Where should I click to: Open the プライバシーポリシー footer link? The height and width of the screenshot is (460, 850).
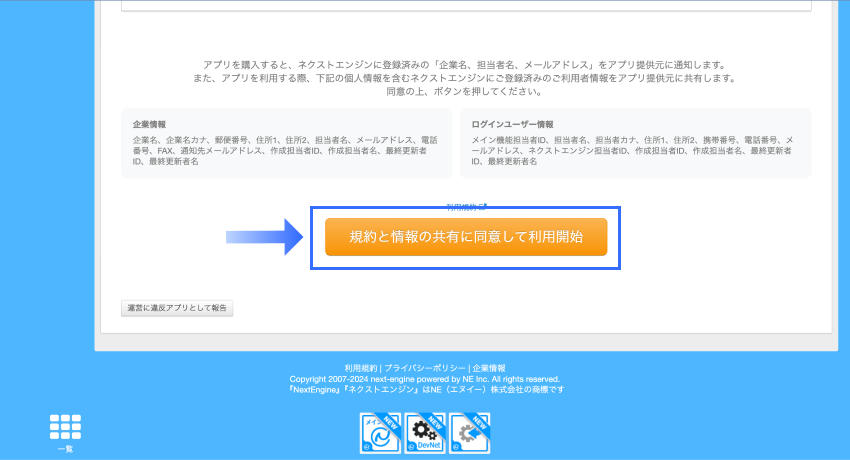tap(425, 368)
